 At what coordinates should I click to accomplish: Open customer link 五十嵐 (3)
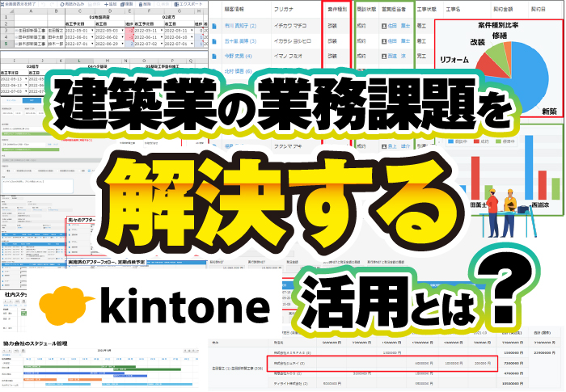(x=240, y=41)
